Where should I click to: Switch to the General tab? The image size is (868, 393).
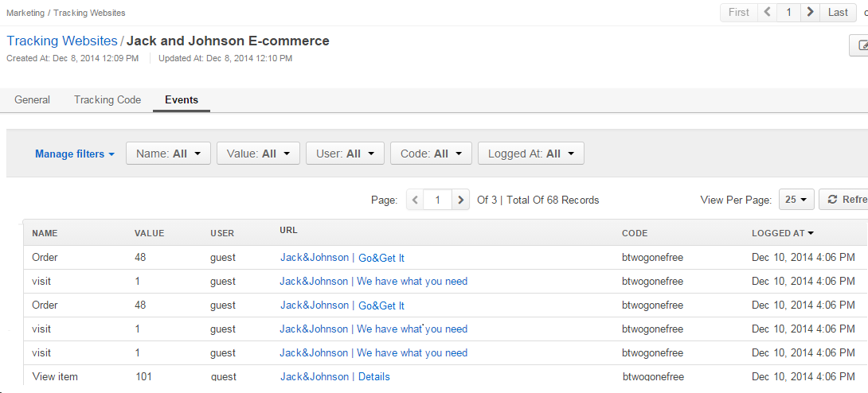pos(32,100)
